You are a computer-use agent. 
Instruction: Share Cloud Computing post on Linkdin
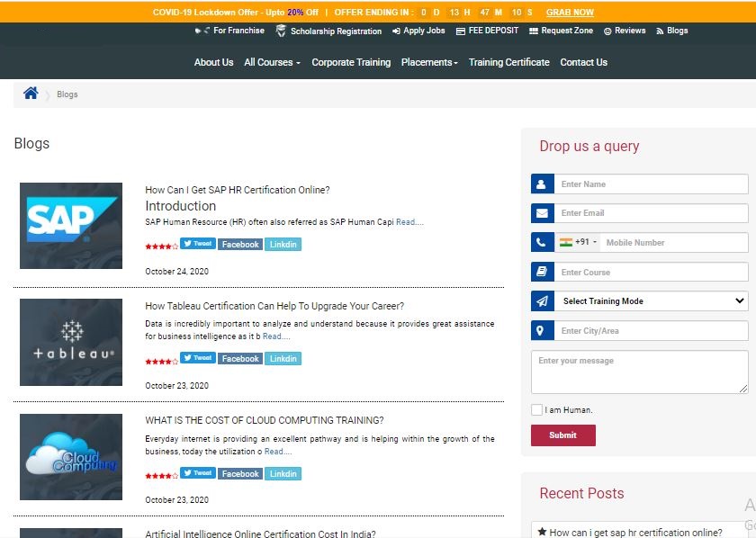pos(283,474)
